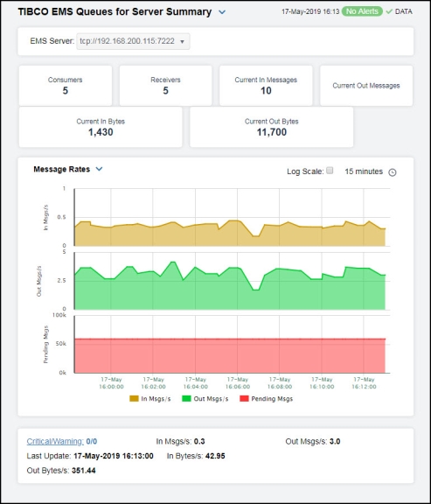Click the Current In Bytes 1,430 value
This screenshot has height=504, width=431.
point(101,132)
